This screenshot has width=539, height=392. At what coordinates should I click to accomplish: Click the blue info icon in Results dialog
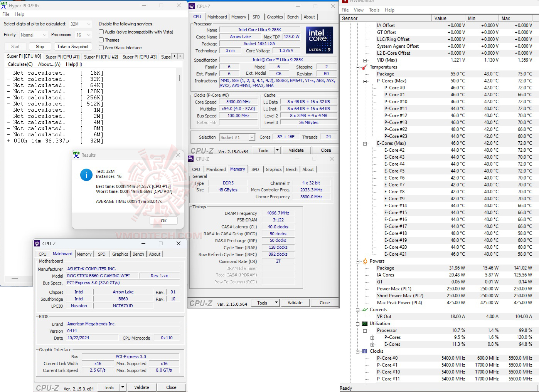coord(86,175)
